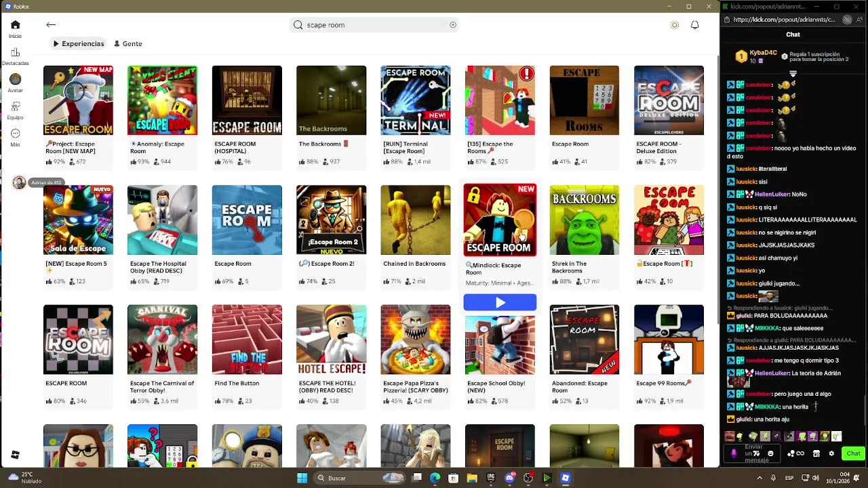Click the 'Mindlock: Escape Room' title

click(494, 269)
